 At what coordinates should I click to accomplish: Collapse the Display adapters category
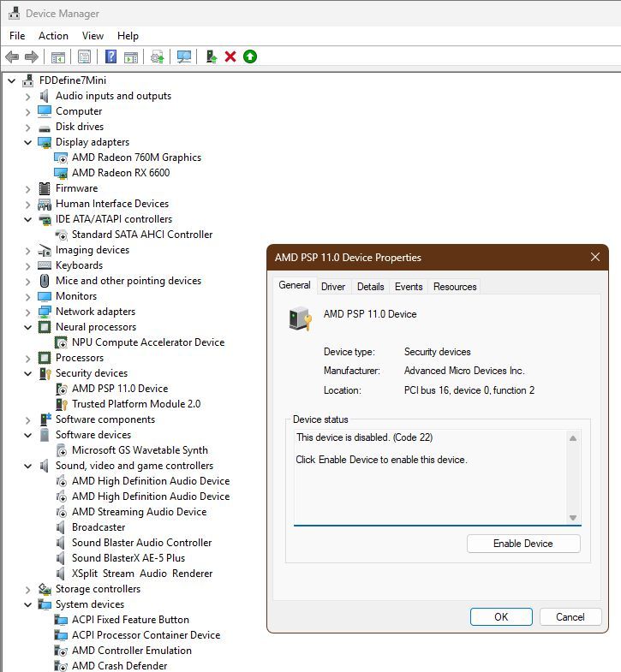pyautogui.click(x=28, y=142)
